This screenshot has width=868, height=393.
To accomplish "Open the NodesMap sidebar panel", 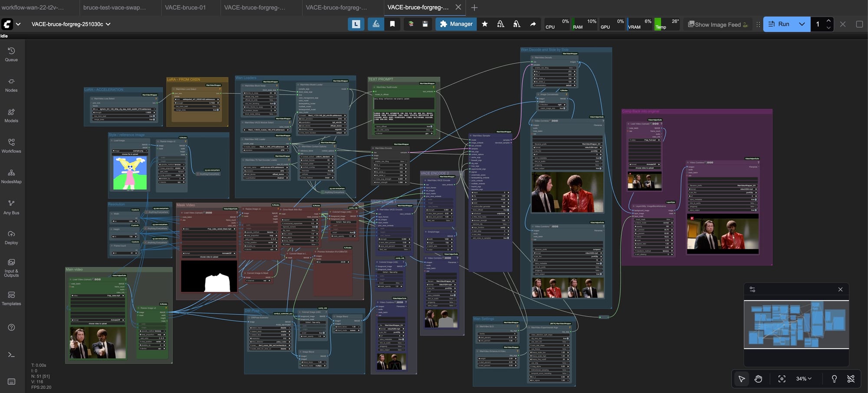I will point(11,176).
